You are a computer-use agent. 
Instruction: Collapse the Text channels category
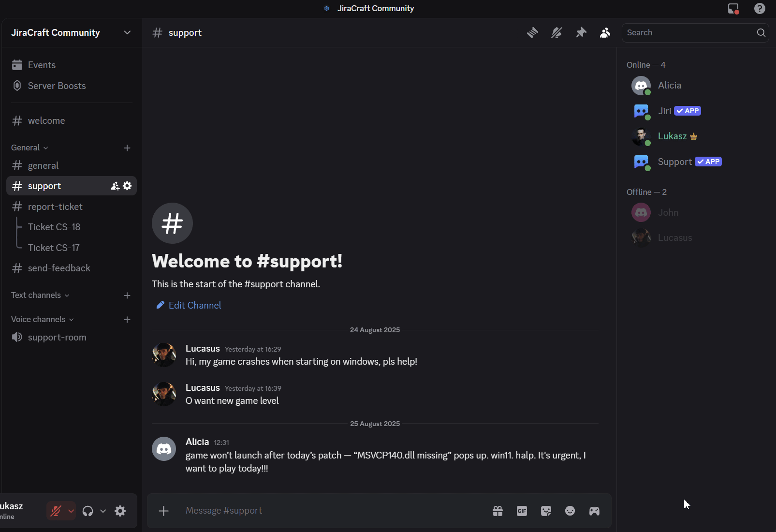(40, 295)
